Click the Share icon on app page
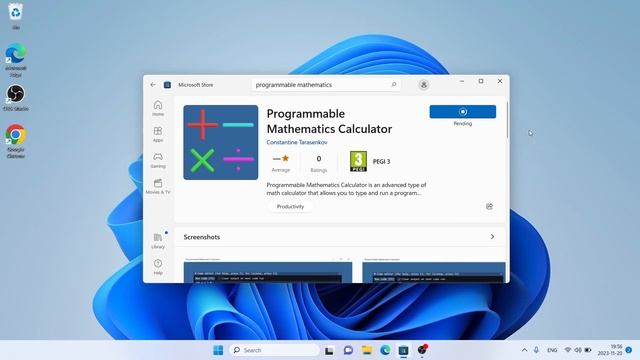Screen dimensions: 640x360 (x=489, y=207)
